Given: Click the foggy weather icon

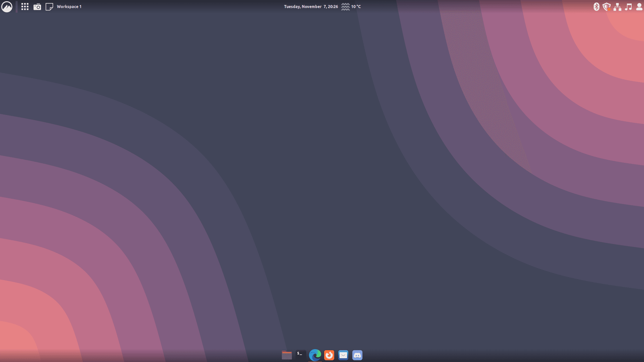Looking at the screenshot, I should point(345,7).
